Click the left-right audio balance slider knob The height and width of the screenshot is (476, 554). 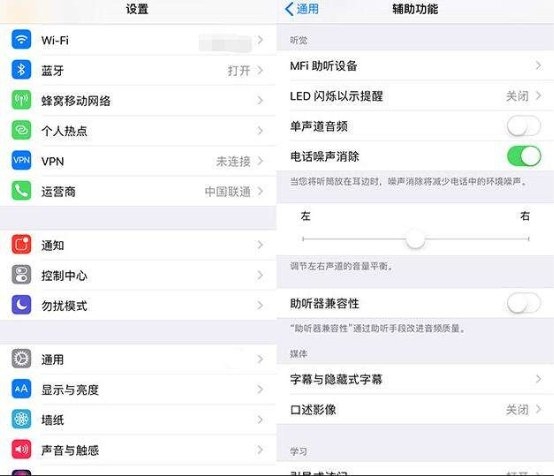click(415, 239)
